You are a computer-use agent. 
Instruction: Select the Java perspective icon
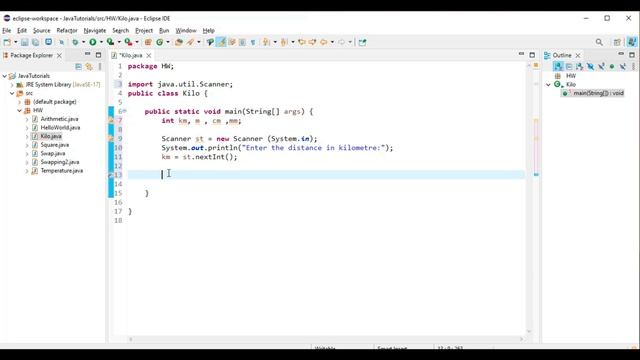pos(632,42)
